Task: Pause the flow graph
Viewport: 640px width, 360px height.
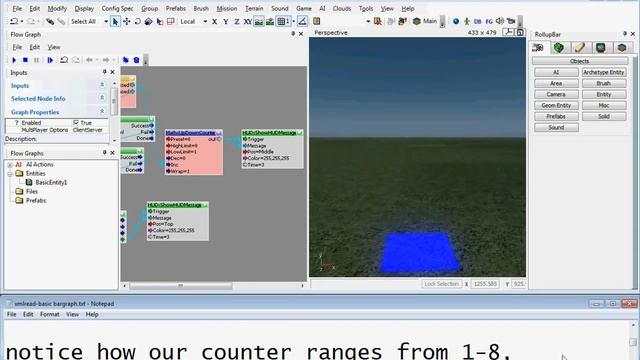Action: point(36,60)
